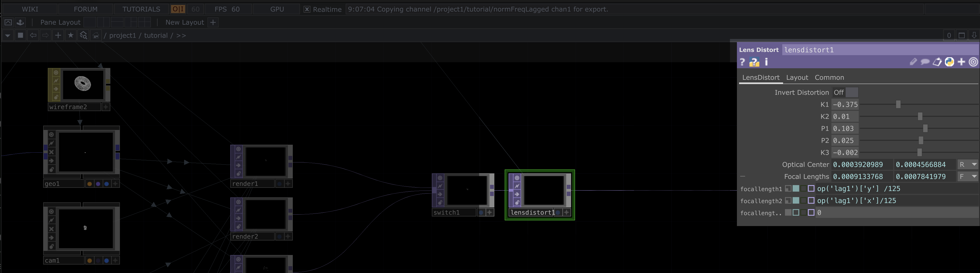Viewport: 980px width, 273px height.
Task: Switch to the Layout parameter tab
Action: coord(797,78)
